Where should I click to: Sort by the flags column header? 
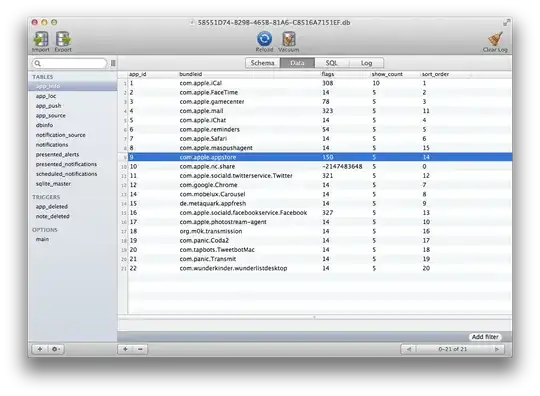[x=328, y=74]
